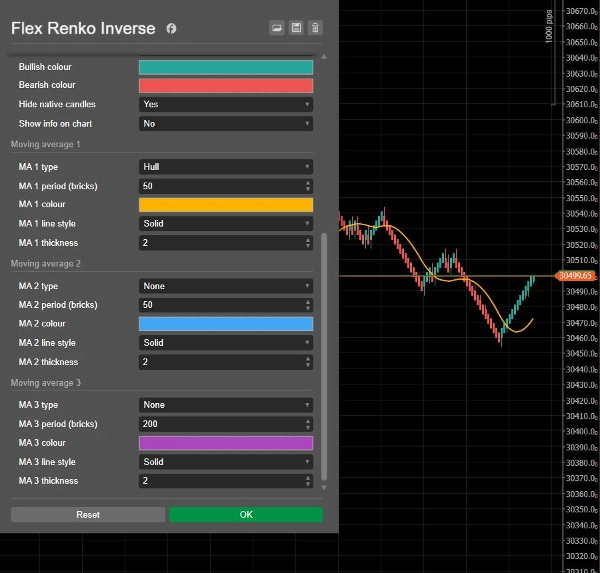Open the help icon beside Flex Renko Inverse
The image size is (600, 573).
pyautogui.click(x=171, y=28)
